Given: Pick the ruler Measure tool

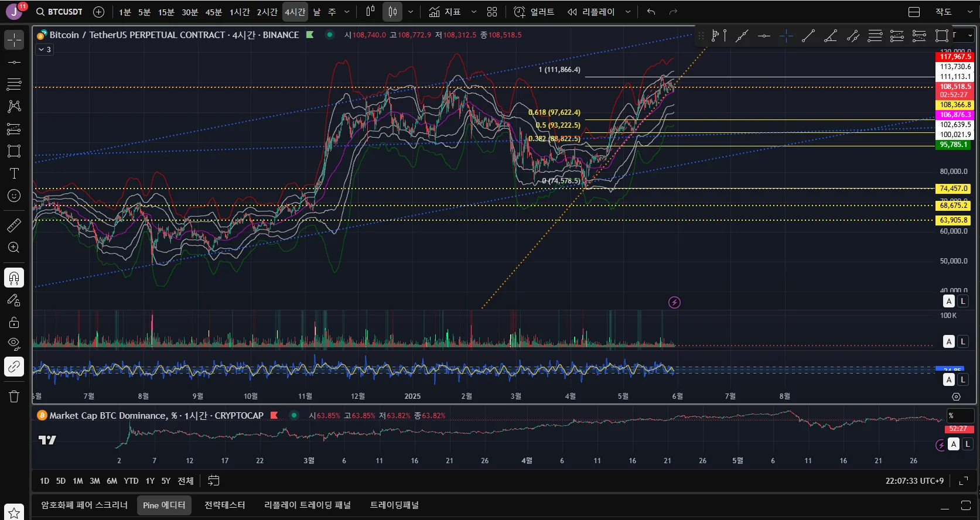Looking at the screenshot, I should (14, 225).
